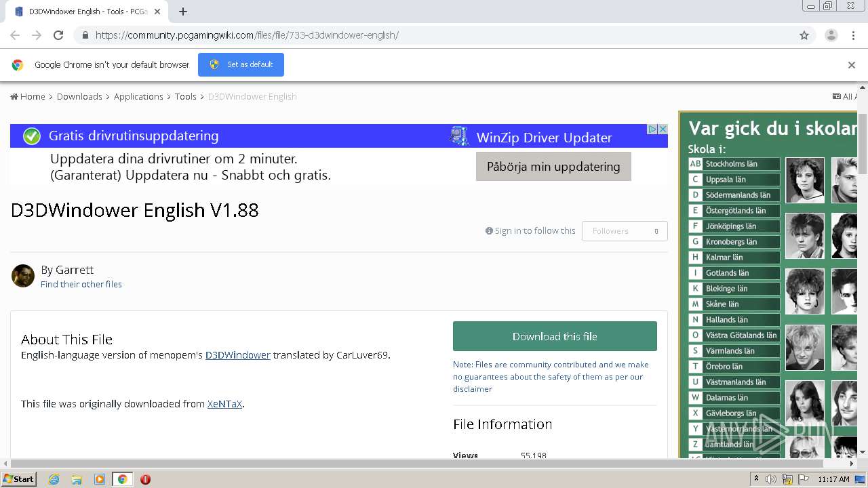Click the volume speaker tray icon
The height and width of the screenshot is (488, 868).
click(x=771, y=479)
